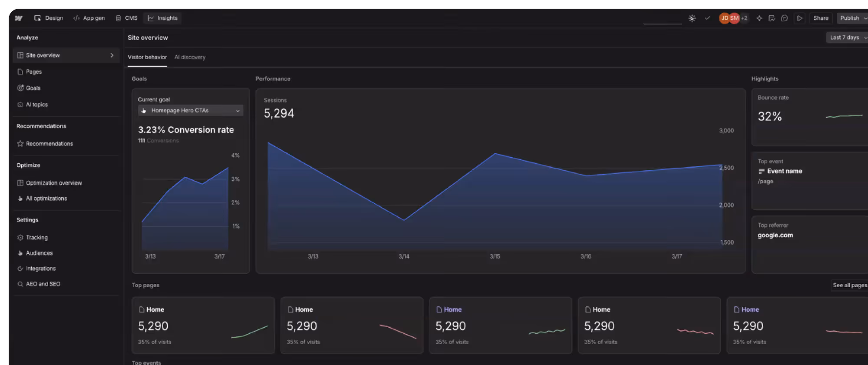
Task: Open the All optimizations sidebar item
Action: click(x=66, y=198)
